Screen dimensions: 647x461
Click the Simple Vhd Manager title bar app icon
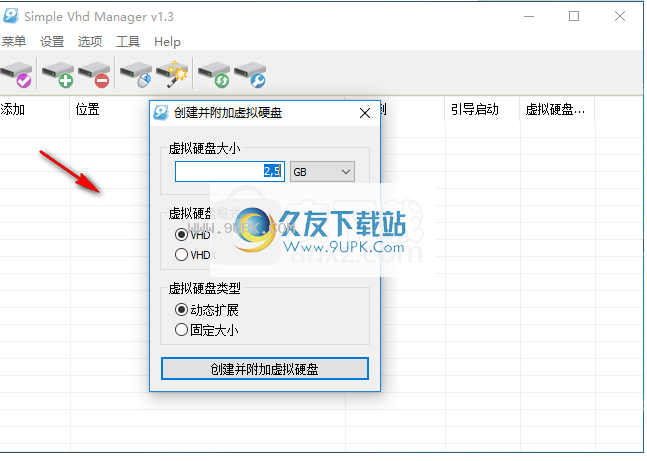(11, 16)
